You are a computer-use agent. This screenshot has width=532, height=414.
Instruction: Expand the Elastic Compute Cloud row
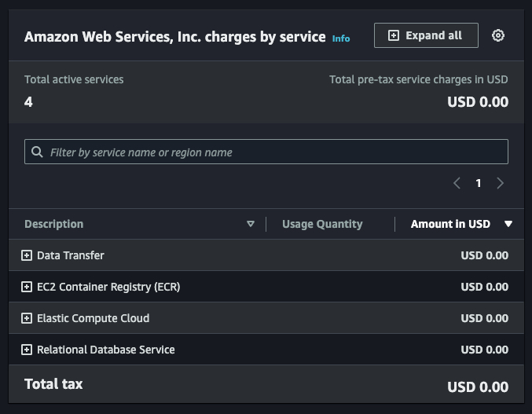pyautogui.click(x=27, y=318)
